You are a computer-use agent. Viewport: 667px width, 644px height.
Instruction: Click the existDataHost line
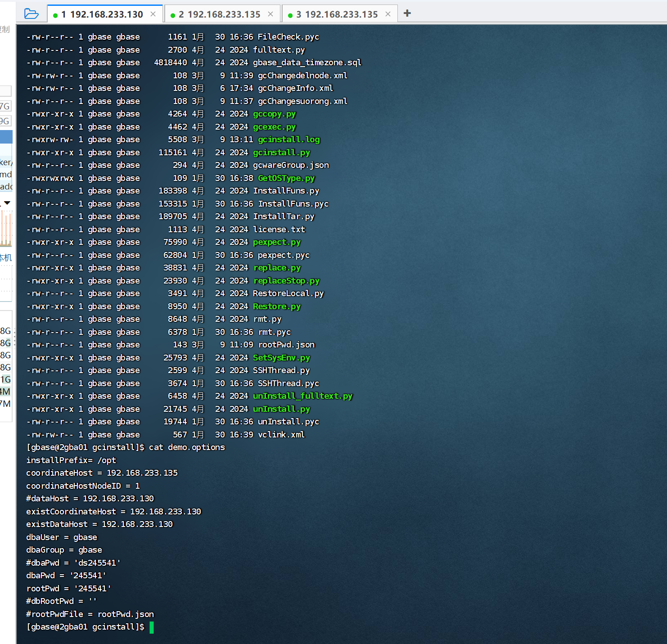point(99,524)
